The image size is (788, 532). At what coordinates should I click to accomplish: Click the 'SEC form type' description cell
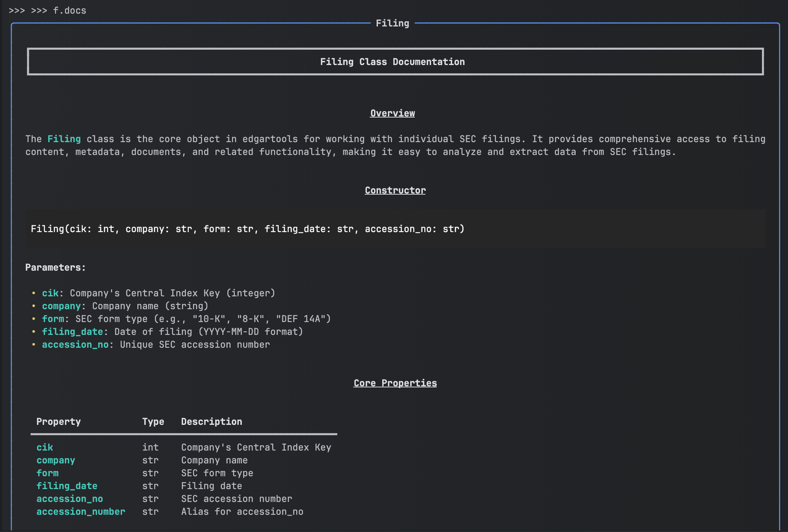(x=217, y=473)
